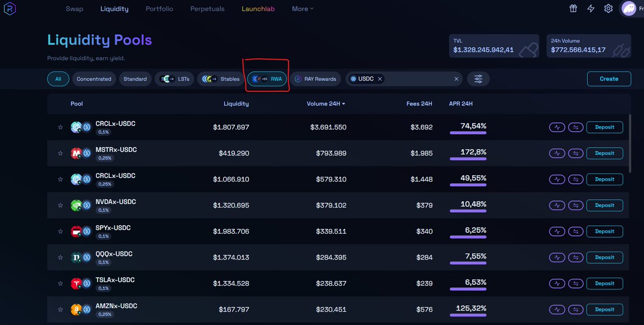Remove the USDC token filter chip

[380, 79]
